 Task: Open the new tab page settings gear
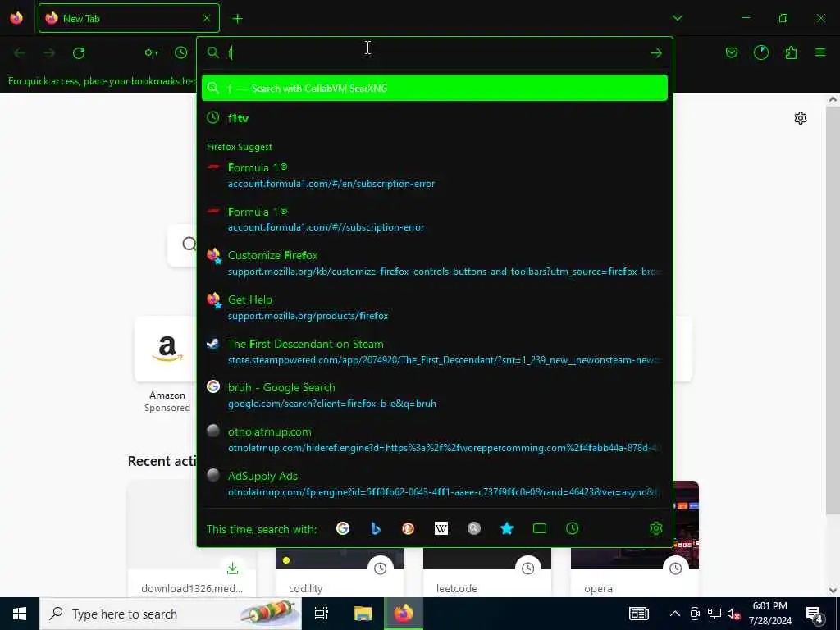800,118
